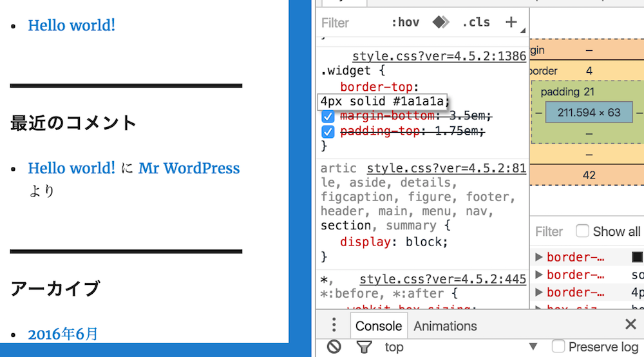Click the computed styles Filter field

549,232
